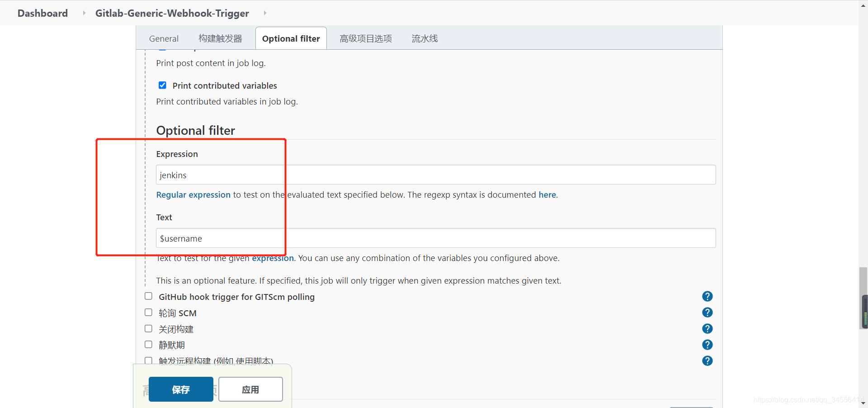Click the 保存 save button
Viewport: 868px width, 408px height.
click(181, 389)
